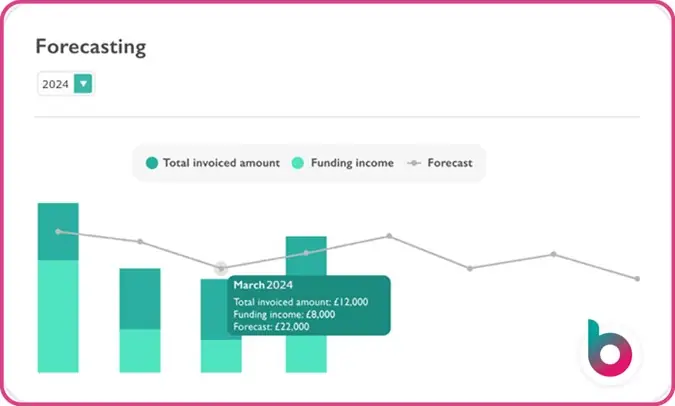Click the Forecasting heading
This screenshot has width=675, height=406.
(x=91, y=47)
